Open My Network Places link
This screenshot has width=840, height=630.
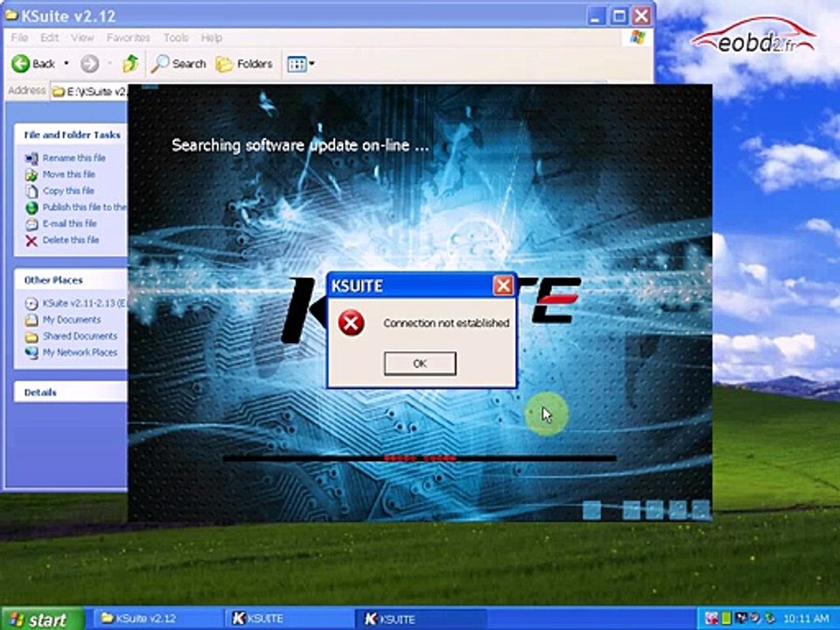(x=80, y=352)
